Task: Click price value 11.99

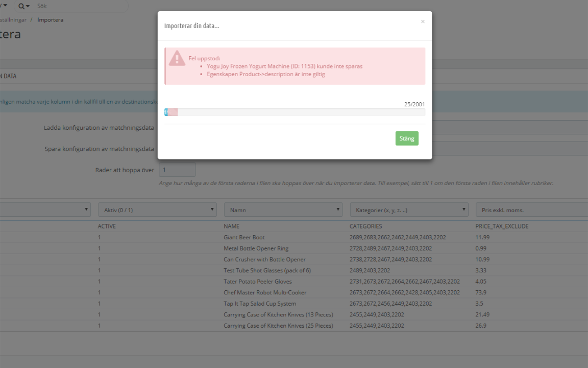Action: pyautogui.click(x=483, y=237)
